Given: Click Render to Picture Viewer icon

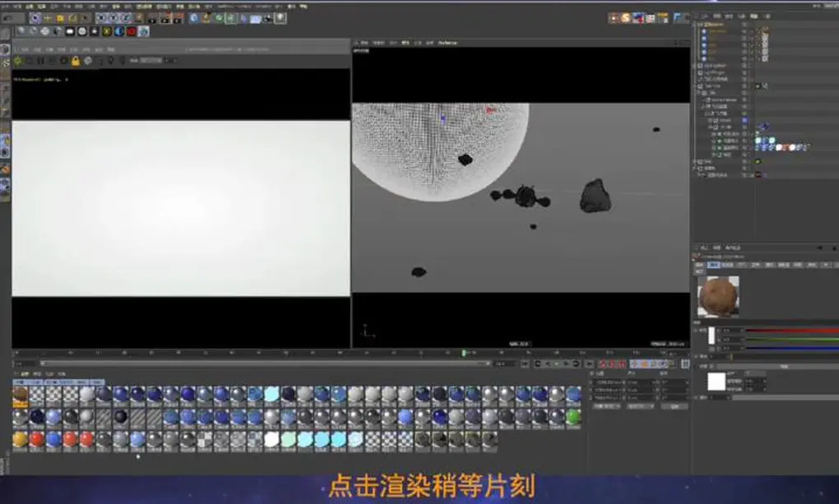Looking at the screenshot, I should [x=165, y=18].
